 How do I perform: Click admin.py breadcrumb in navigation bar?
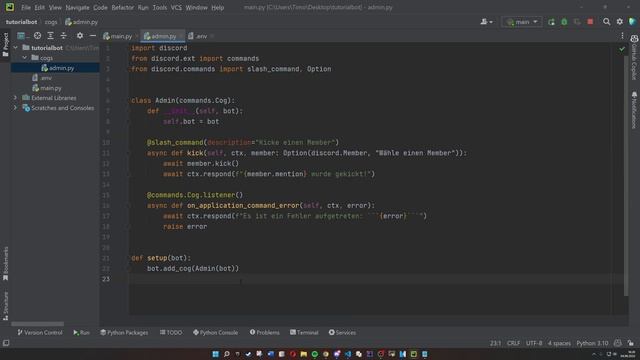[82, 22]
